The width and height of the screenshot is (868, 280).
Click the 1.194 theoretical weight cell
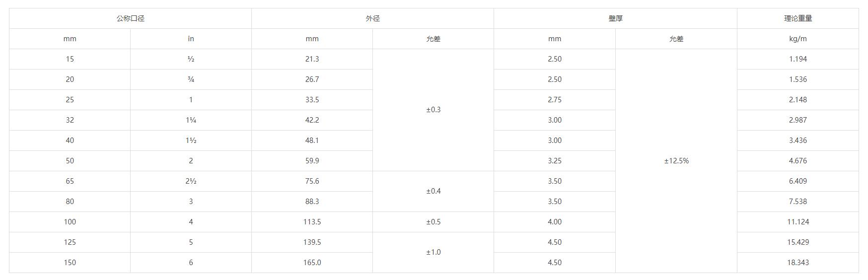(x=797, y=59)
